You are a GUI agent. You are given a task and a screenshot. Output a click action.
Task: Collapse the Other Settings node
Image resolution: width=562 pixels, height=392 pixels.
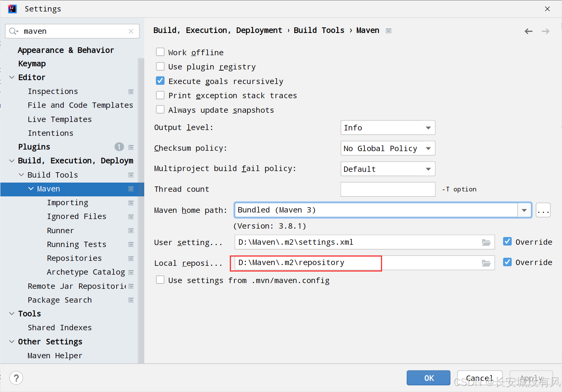(x=12, y=342)
